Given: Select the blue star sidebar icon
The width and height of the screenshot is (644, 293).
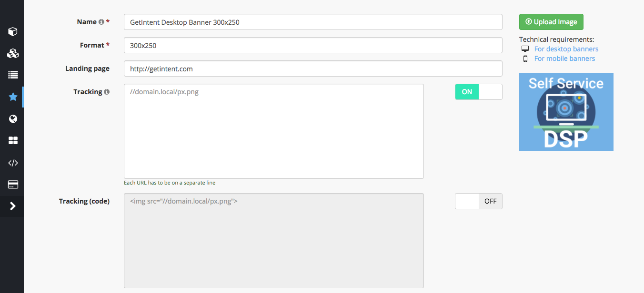Looking at the screenshot, I should 13,97.
